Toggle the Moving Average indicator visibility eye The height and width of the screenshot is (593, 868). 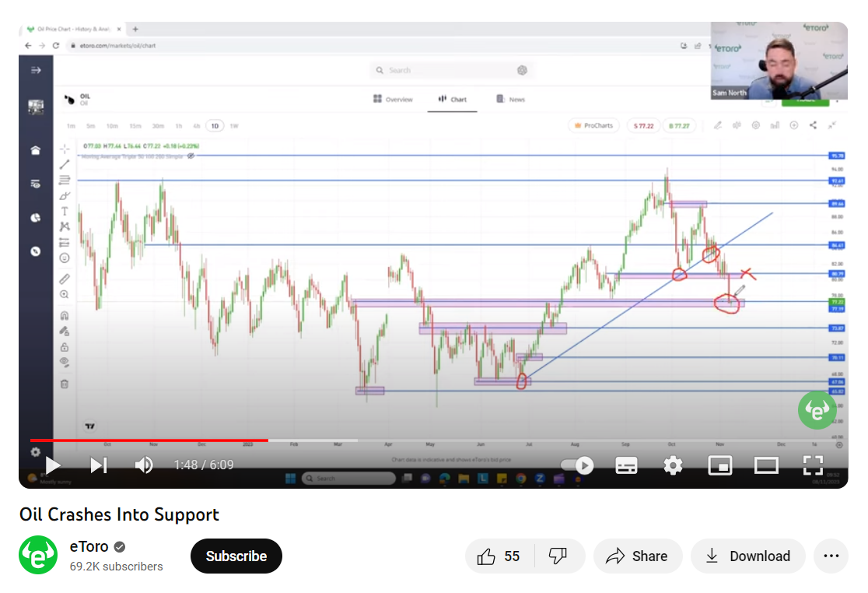[191, 156]
